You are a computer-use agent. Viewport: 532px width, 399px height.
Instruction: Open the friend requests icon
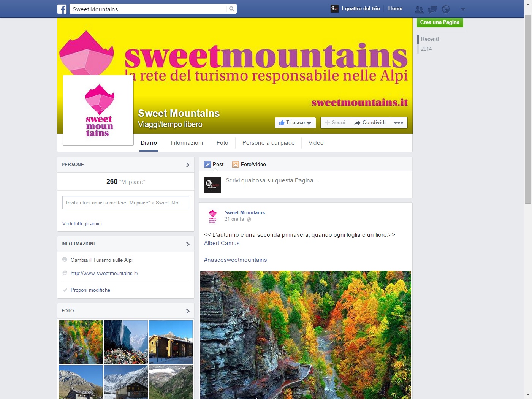419,9
